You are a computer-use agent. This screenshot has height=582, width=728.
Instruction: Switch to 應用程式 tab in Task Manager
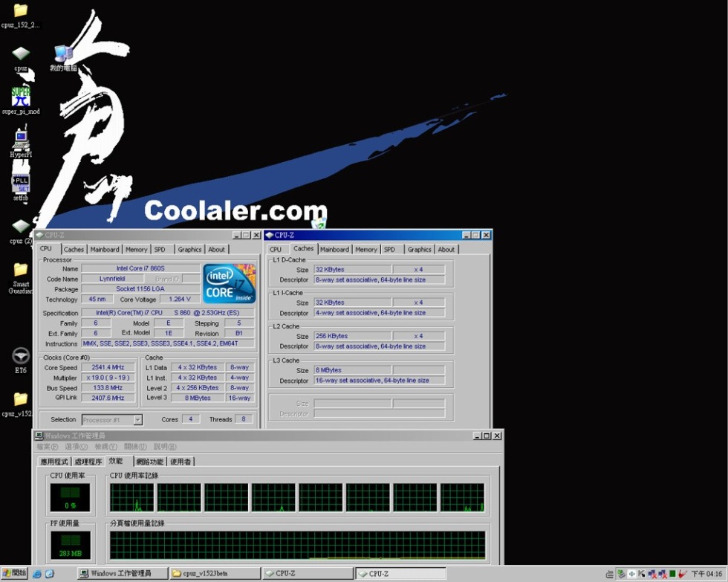tap(54, 462)
